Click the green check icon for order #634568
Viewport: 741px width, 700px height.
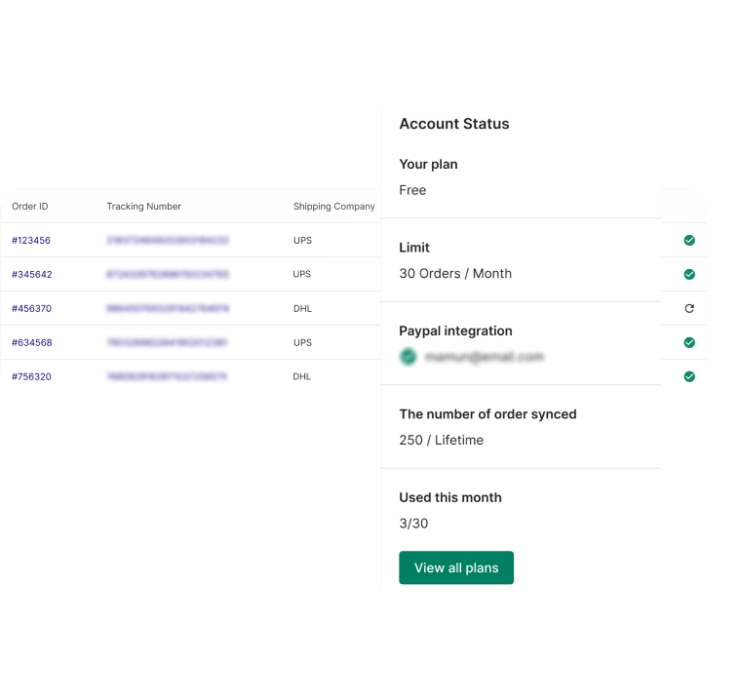pos(689,342)
